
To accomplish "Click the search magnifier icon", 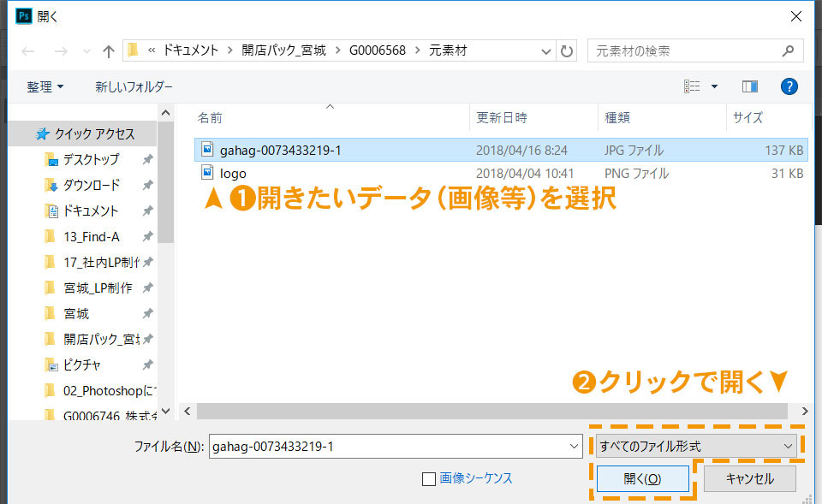I will [788, 50].
